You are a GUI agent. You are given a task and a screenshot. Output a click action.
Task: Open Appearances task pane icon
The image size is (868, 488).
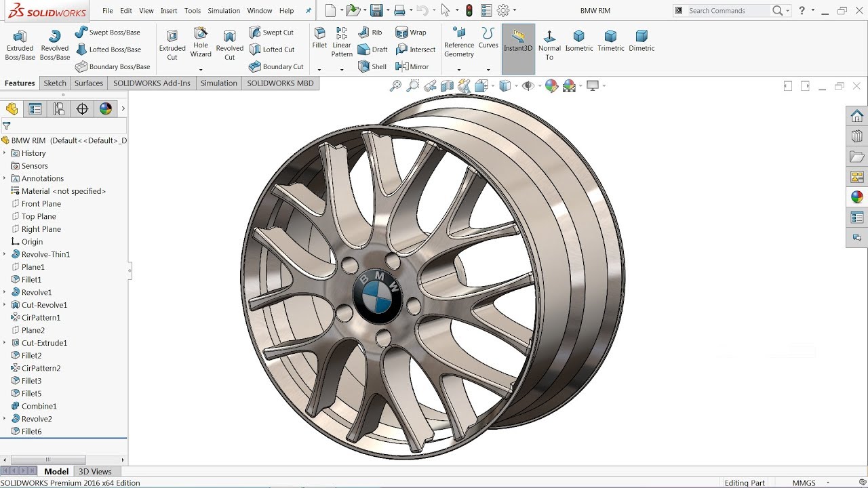coord(857,197)
